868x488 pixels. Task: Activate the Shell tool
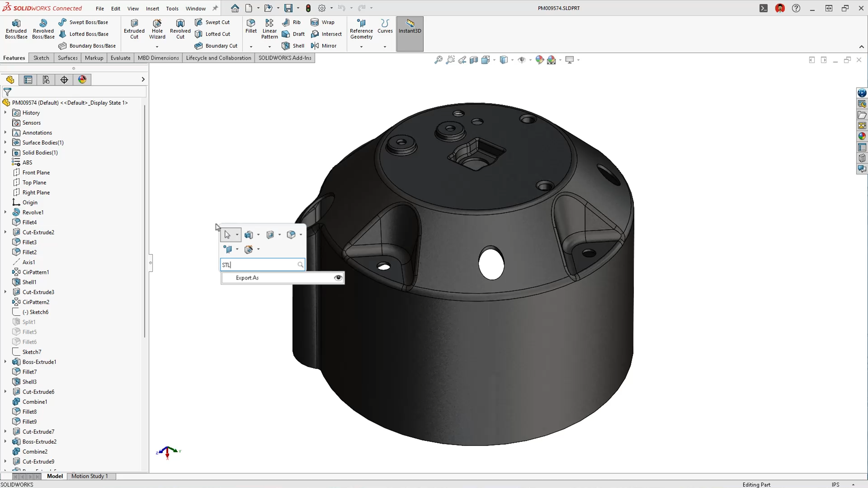293,46
